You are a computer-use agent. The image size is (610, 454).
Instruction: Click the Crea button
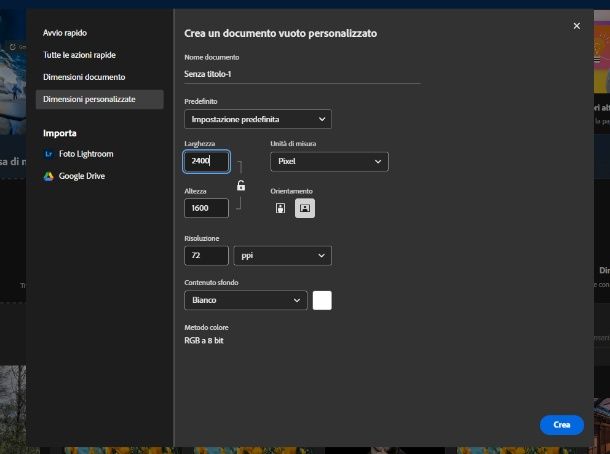(561, 425)
